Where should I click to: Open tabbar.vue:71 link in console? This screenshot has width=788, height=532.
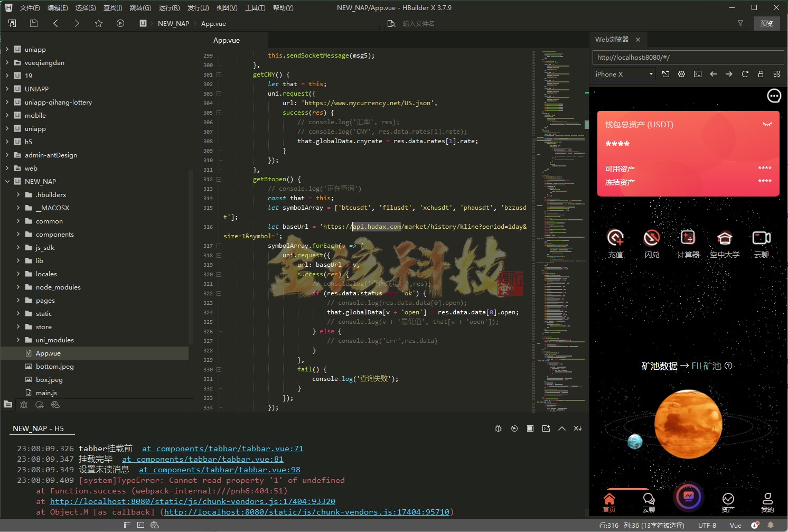[222, 449]
